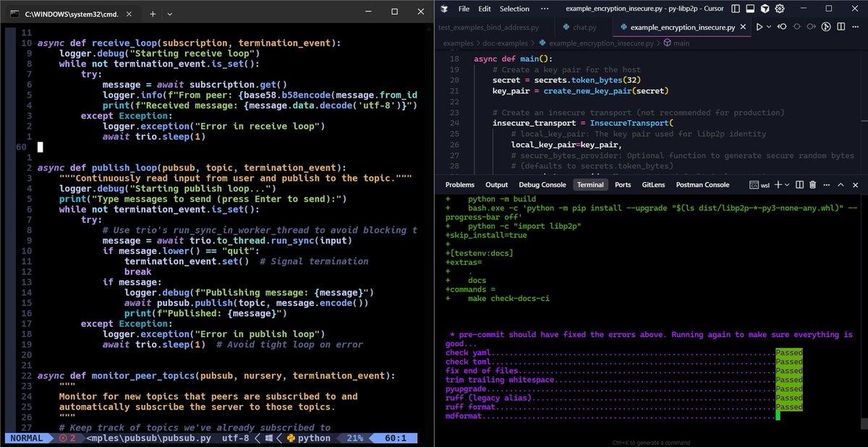Open terminal launch profile dropdown chevron

[x=788, y=184]
